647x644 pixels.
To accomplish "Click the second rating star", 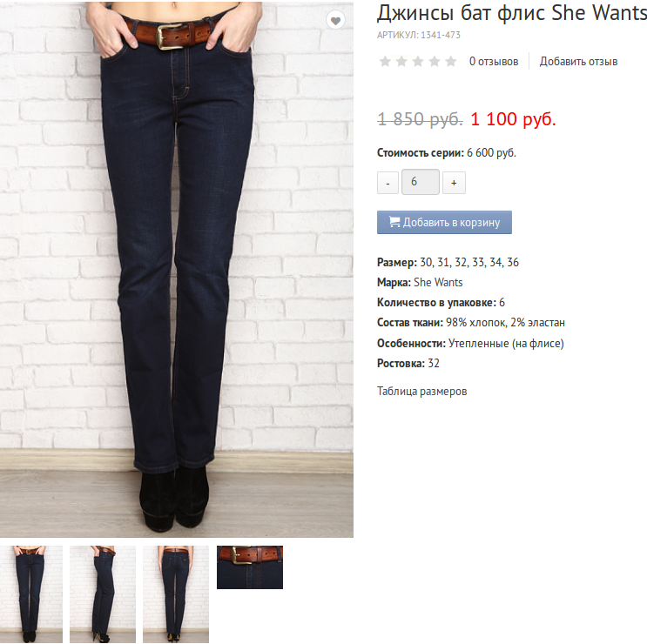I will [401, 62].
